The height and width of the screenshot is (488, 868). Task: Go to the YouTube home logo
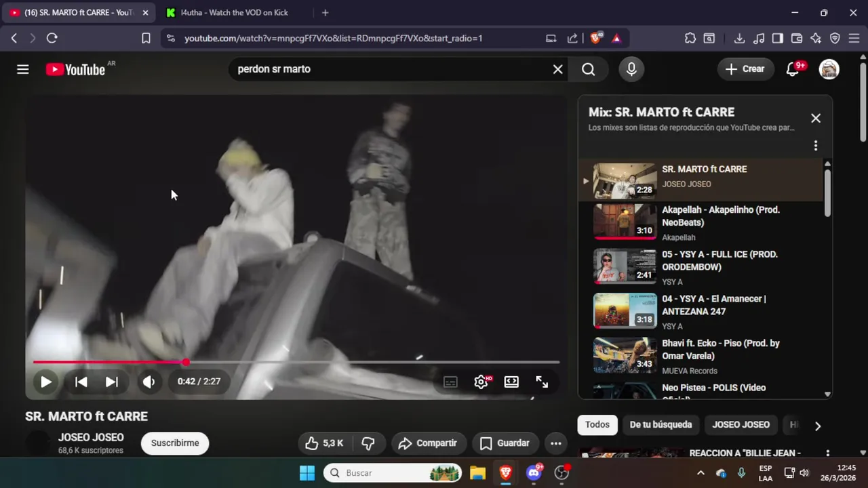pos(75,69)
